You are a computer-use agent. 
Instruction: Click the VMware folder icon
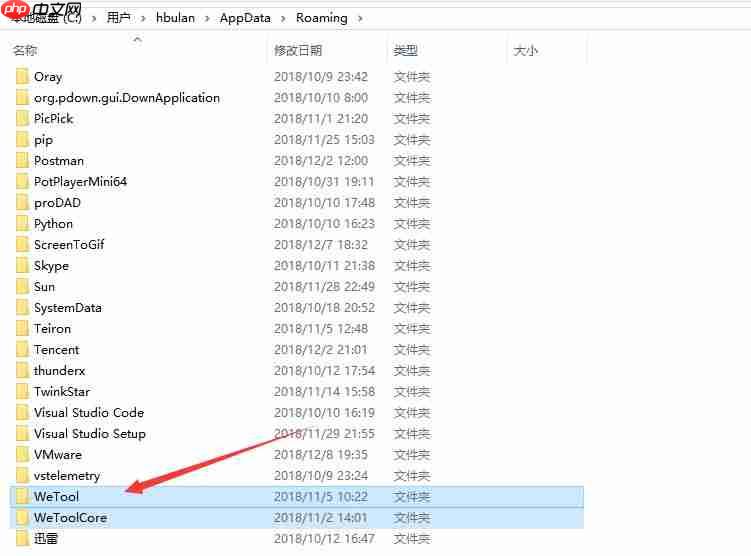tap(22, 455)
